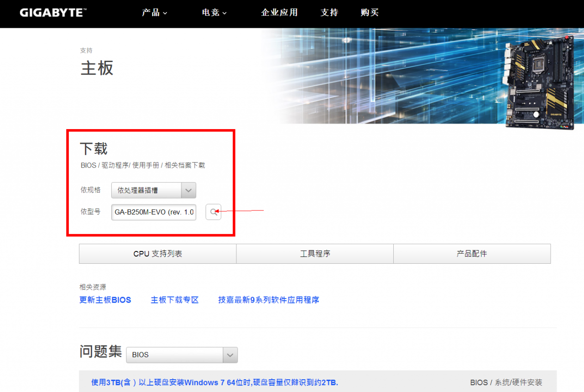Expand the 依处理器插槽 dropdown
584x392 pixels.
[154, 190]
